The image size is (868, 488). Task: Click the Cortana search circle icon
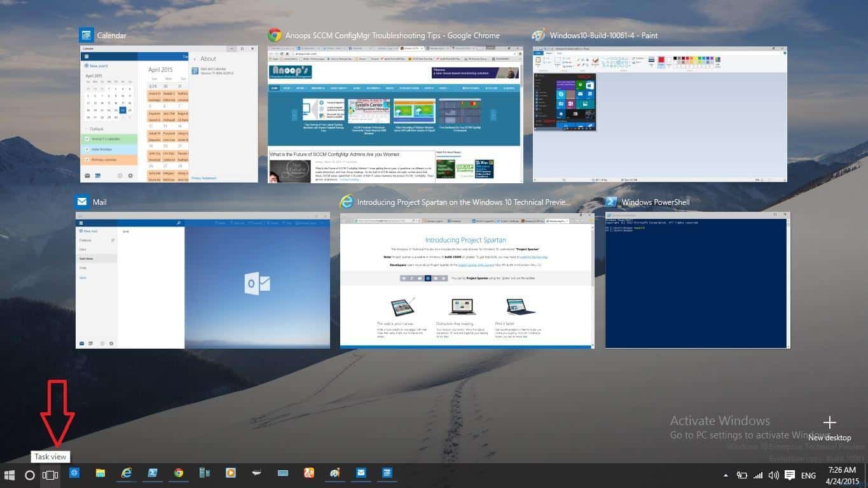29,475
